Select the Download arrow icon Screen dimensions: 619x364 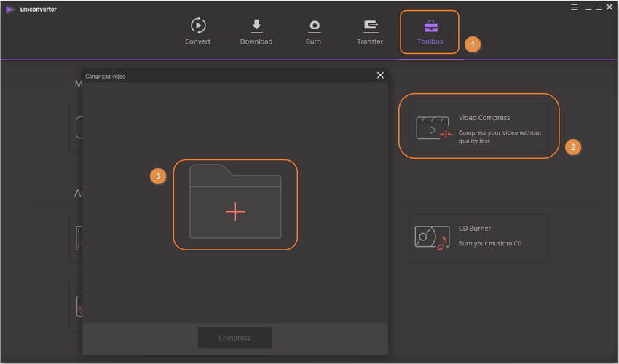point(256,25)
